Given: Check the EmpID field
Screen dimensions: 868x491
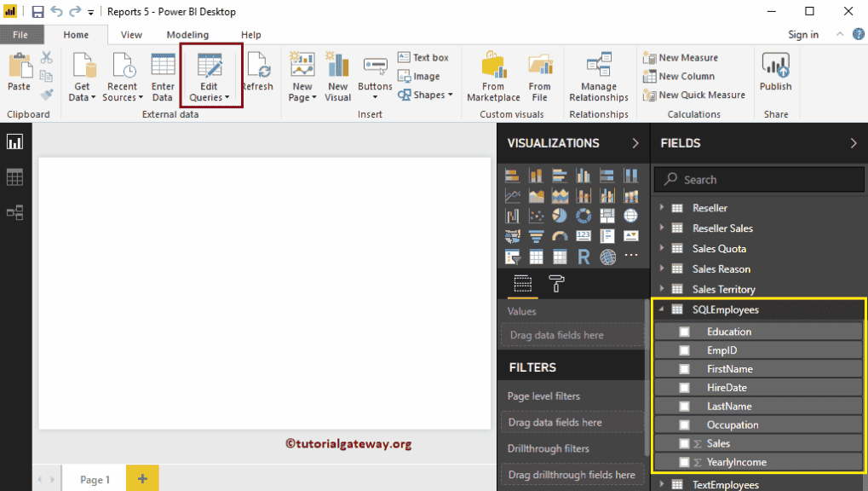Looking at the screenshot, I should [x=684, y=350].
